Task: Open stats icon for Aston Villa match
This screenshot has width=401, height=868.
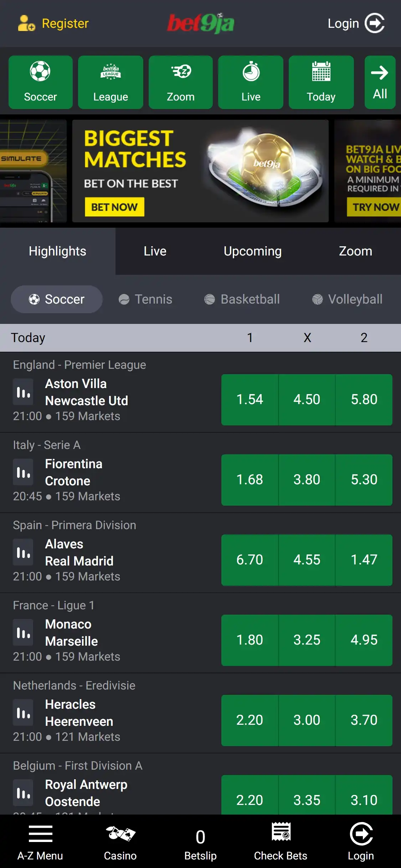Action: 23,392
